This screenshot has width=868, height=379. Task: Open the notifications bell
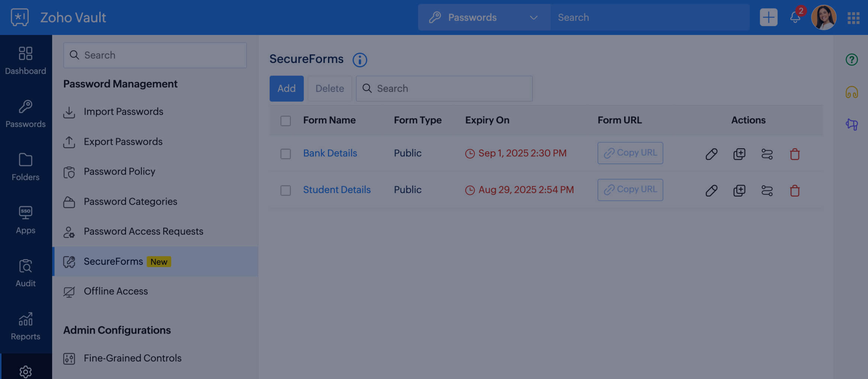tap(795, 17)
